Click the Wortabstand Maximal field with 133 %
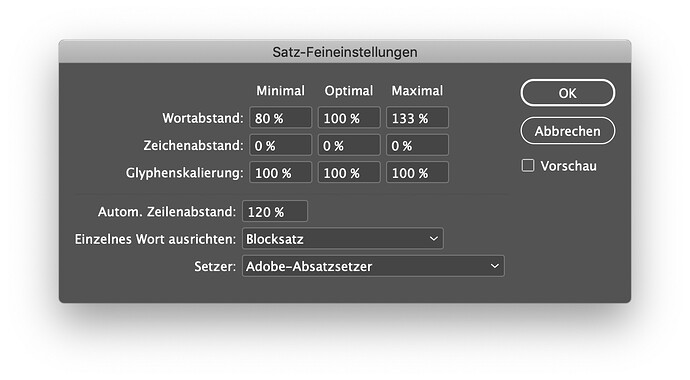 (x=418, y=118)
